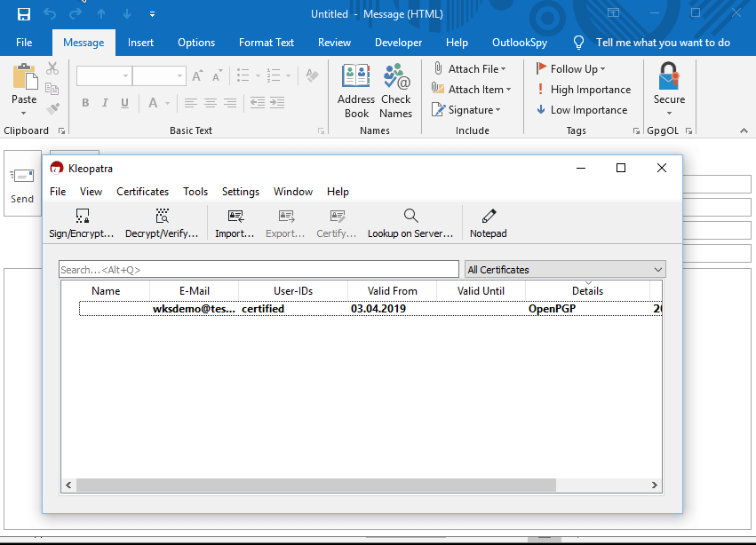Toggle Bold formatting in Basic Text
The image size is (756, 545).
pyautogui.click(x=85, y=103)
